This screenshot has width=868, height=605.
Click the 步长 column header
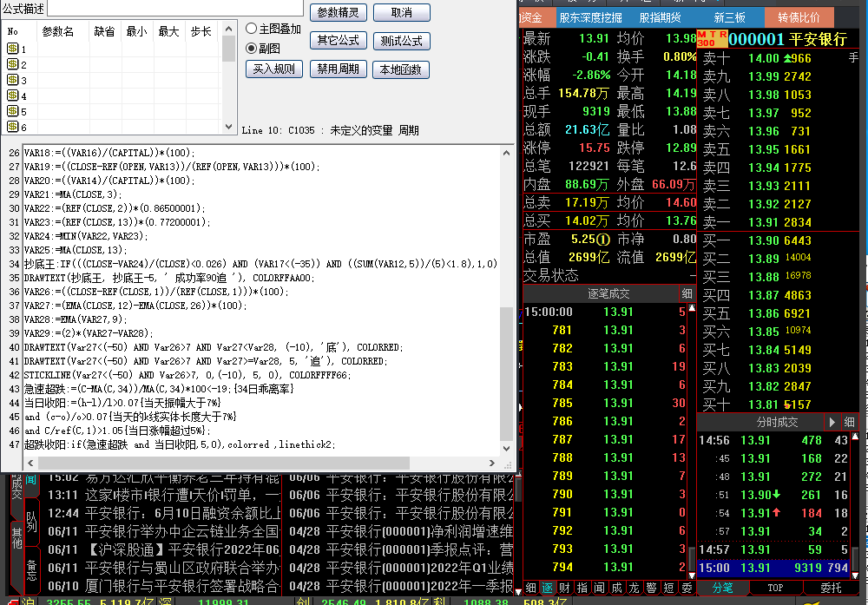click(x=201, y=31)
